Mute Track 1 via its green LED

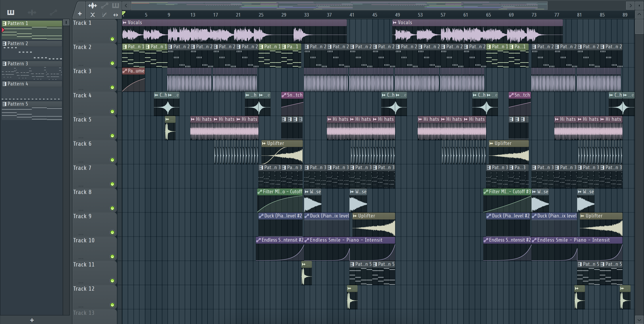point(112,39)
